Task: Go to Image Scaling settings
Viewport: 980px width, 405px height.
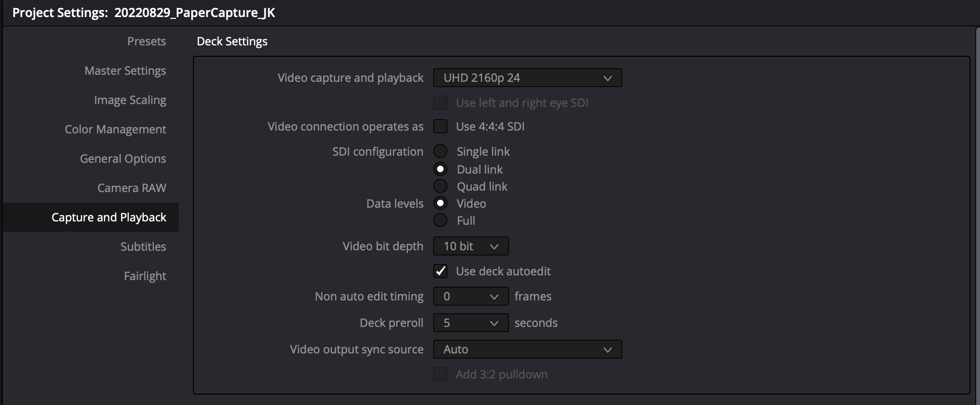Action: (130, 100)
